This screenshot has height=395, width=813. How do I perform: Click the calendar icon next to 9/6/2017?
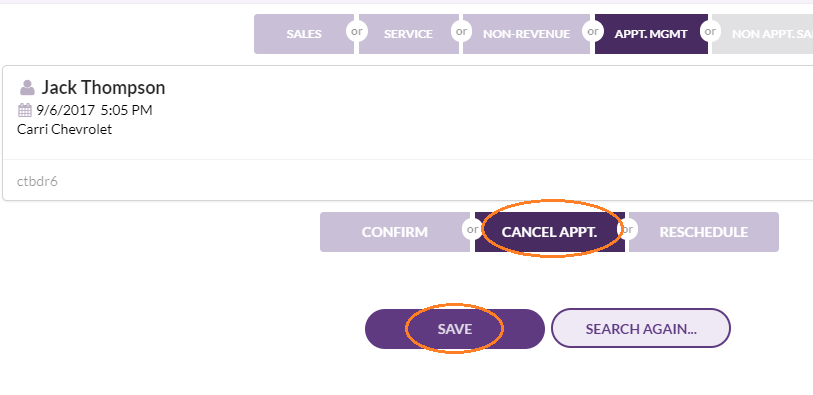(x=25, y=110)
